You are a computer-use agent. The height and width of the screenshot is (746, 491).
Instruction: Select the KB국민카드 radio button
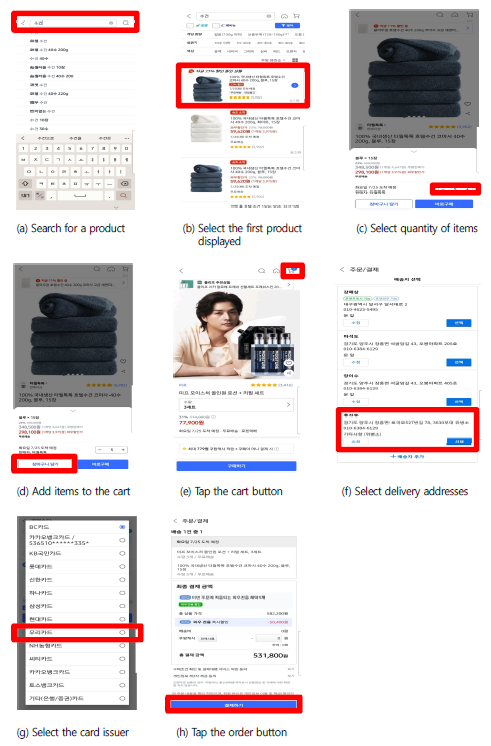(x=122, y=553)
